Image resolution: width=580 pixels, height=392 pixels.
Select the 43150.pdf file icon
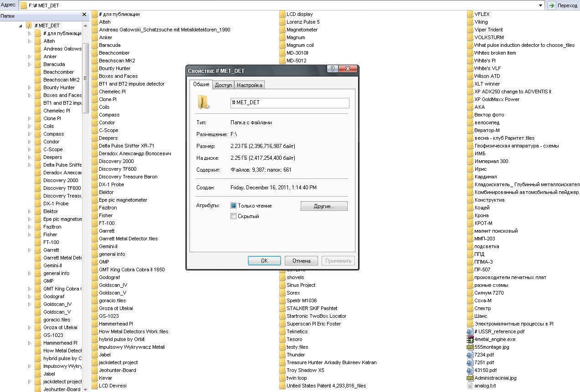coord(470,370)
